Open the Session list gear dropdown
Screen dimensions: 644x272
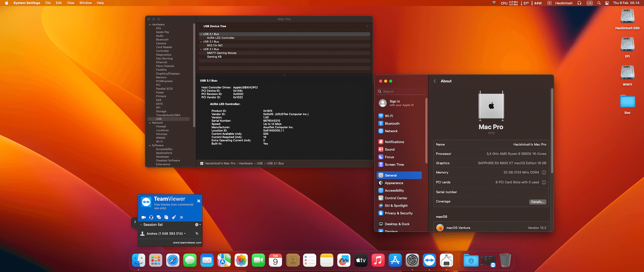(198, 225)
